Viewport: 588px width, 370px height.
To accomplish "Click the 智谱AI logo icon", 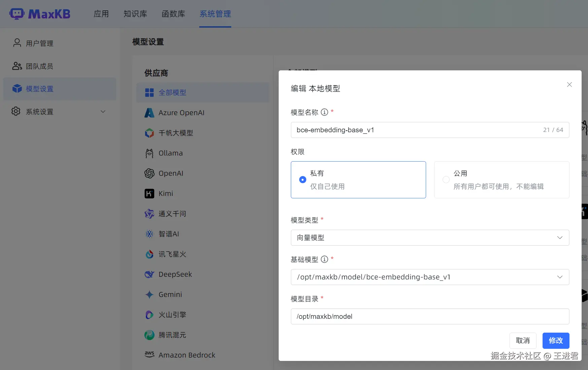I will pyautogui.click(x=149, y=234).
